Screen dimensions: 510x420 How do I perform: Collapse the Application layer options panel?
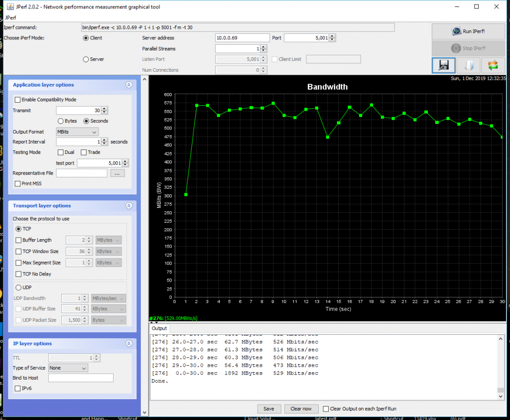point(129,85)
